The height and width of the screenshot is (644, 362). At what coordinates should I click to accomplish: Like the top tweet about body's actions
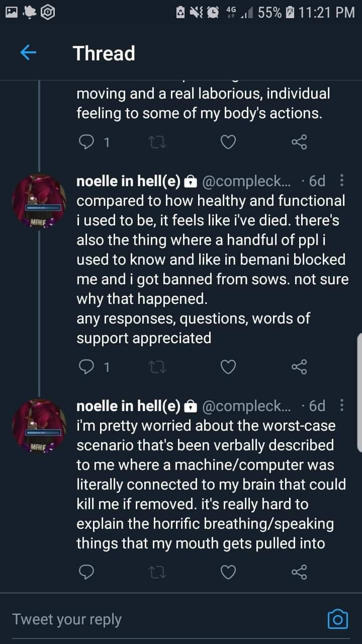228,143
